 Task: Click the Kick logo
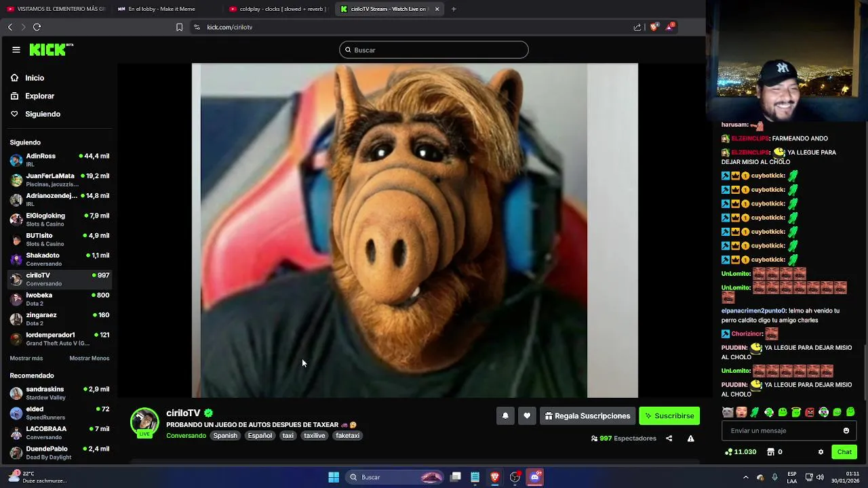(x=51, y=49)
